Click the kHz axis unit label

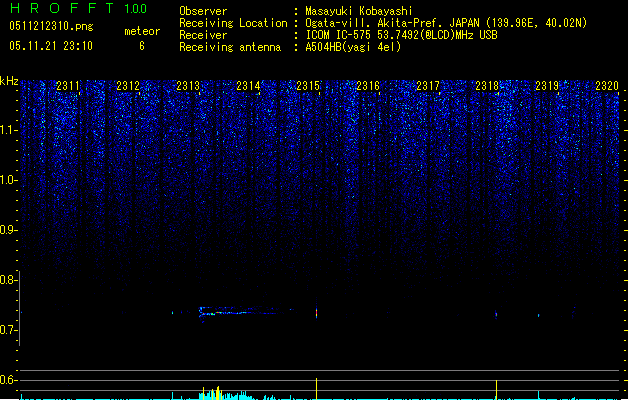9,81
